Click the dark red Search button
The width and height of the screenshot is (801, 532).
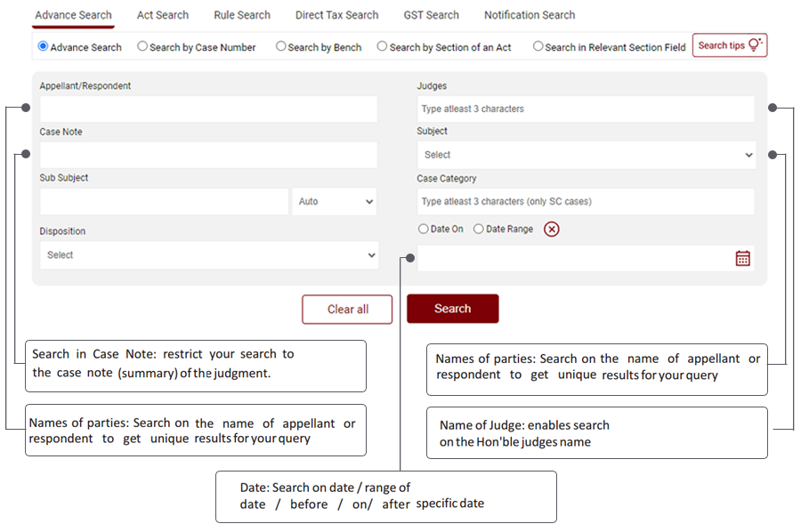[x=452, y=309]
